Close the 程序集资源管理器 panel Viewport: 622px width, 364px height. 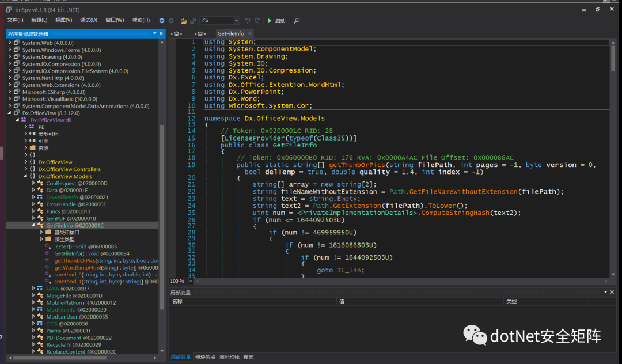pos(161,34)
